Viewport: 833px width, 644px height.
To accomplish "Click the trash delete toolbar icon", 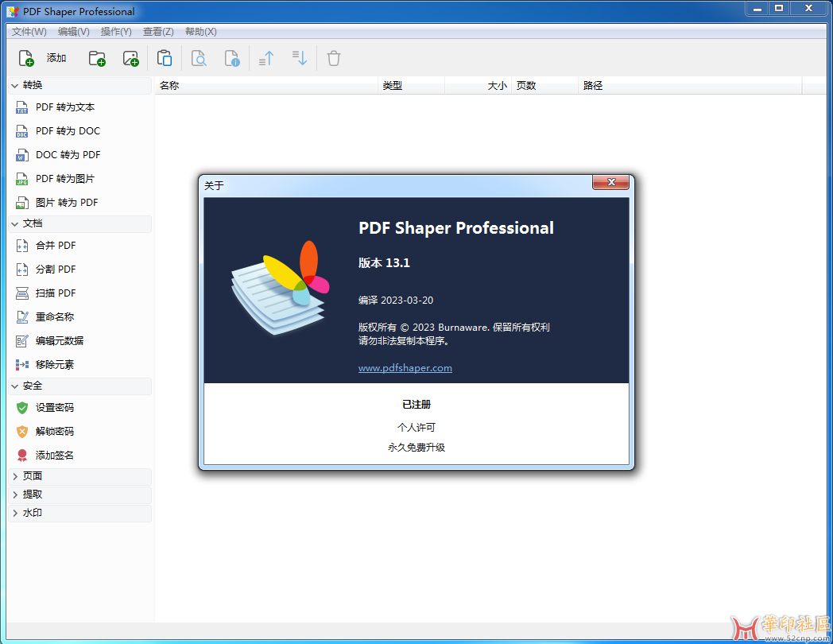I will pyautogui.click(x=334, y=58).
